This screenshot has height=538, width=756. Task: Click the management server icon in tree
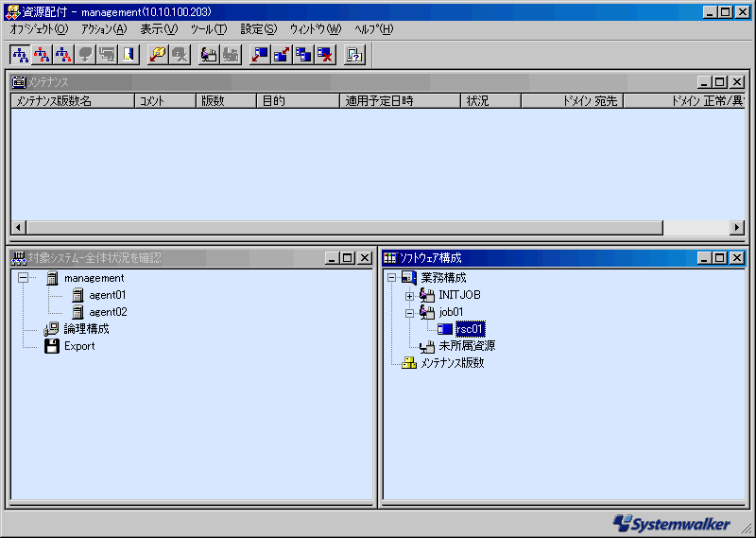point(52,278)
